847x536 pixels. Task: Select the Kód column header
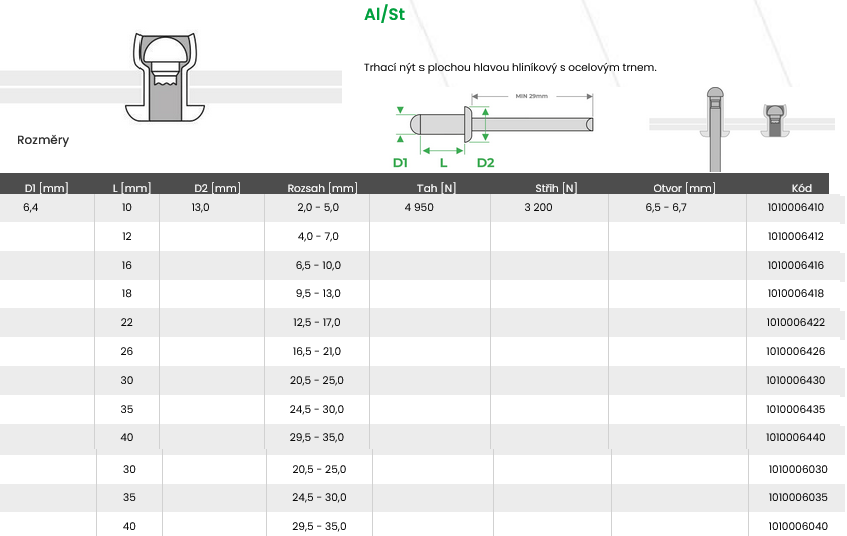click(801, 188)
